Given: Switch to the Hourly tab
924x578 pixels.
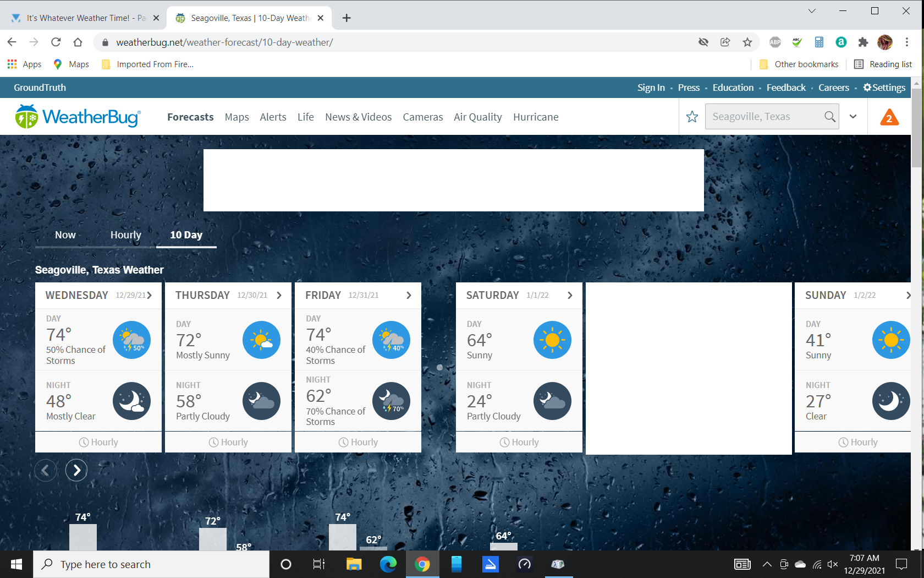Looking at the screenshot, I should coord(125,235).
